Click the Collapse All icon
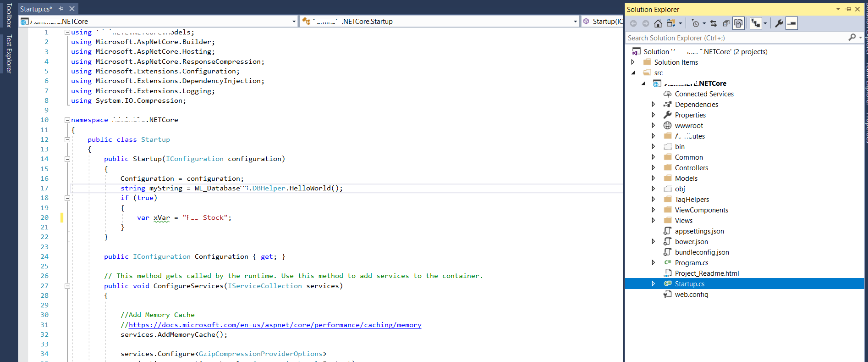868x362 pixels. pos(726,23)
